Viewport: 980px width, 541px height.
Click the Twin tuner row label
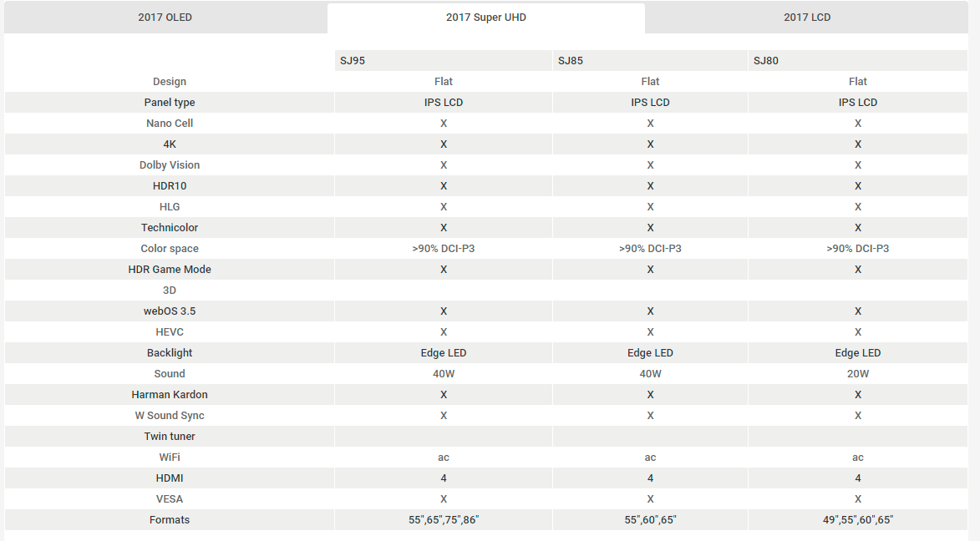[x=170, y=436]
